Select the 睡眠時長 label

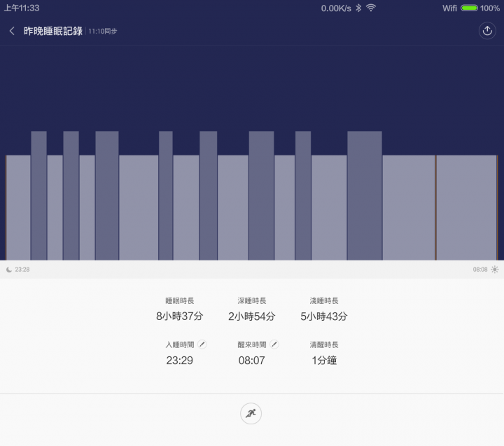(x=180, y=301)
